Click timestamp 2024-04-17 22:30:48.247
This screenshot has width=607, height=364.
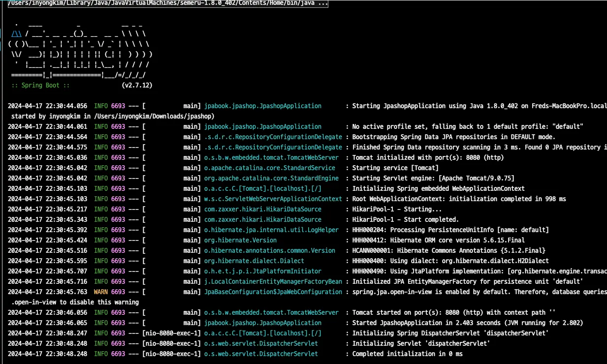pyautogui.click(x=47, y=333)
